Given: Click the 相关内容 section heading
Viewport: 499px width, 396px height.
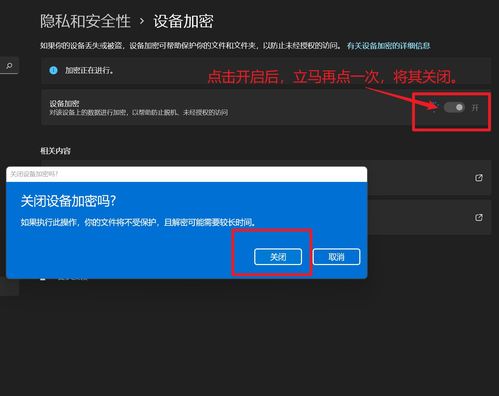Looking at the screenshot, I should [55, 151].
